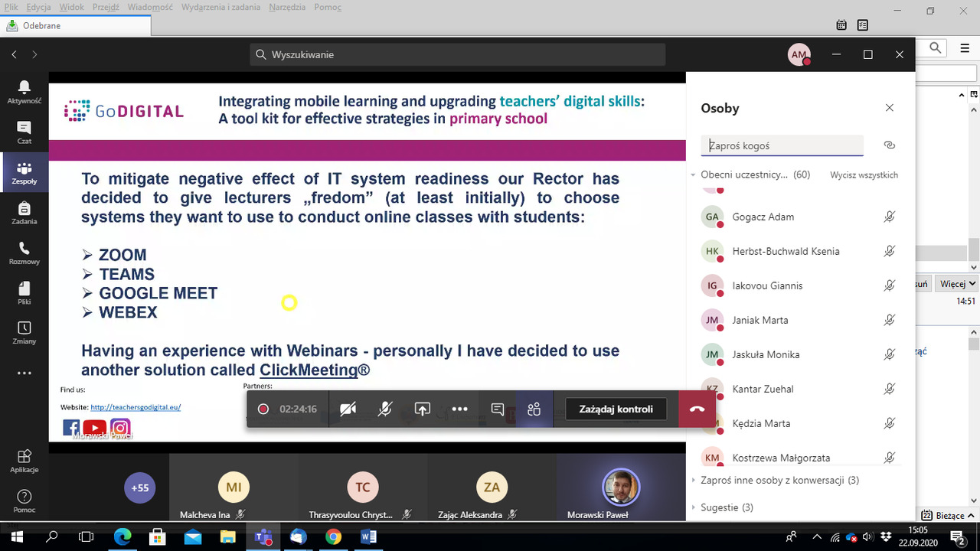Open the mail window hamburger menu

[x=965, y=48]
